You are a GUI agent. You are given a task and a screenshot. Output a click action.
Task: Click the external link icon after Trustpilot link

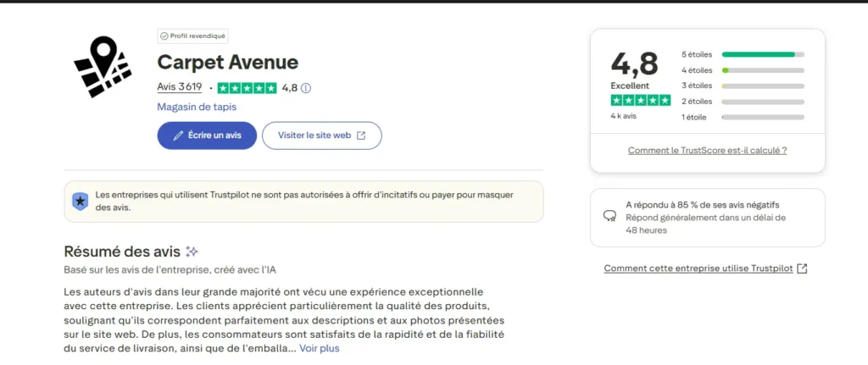803,268
